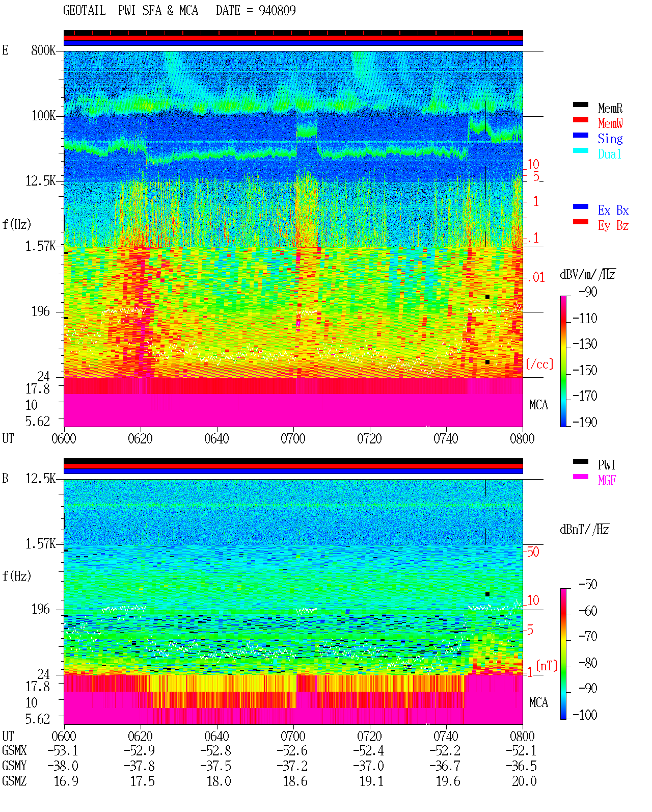The width and height of the screenshot is (652, 812).
Task: Click the 0700 tick under the E panel
Action: (293, 439)
